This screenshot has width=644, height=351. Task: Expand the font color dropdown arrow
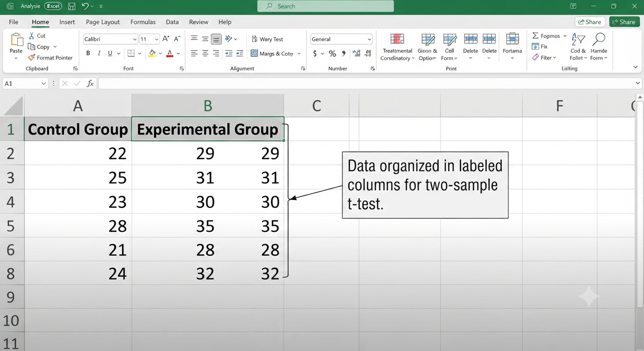point(178,53)
